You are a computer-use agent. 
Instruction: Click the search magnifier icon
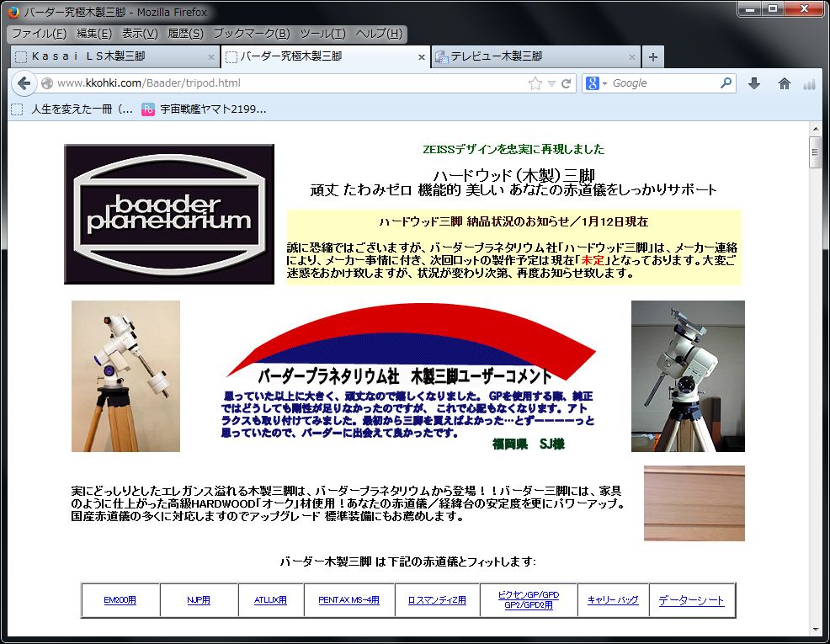click(726, 83)
